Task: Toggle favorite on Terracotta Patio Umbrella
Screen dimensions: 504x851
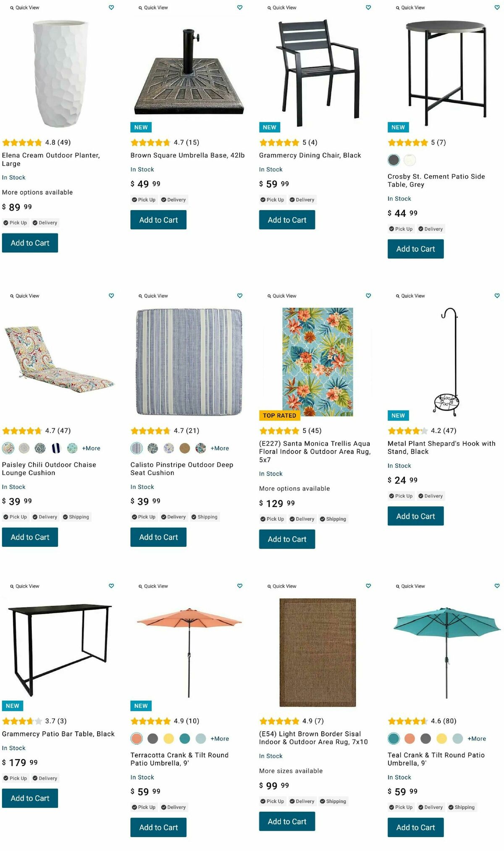Action: point(240,586)
